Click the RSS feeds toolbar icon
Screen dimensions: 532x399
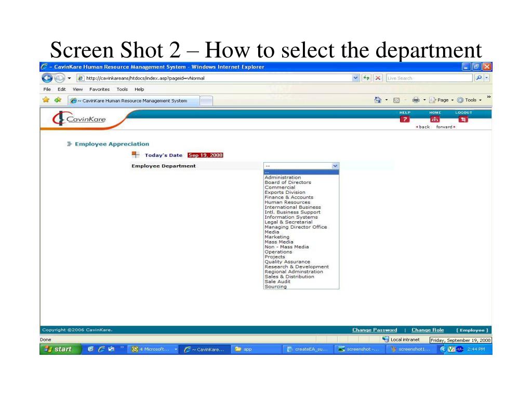click(396, 100)
